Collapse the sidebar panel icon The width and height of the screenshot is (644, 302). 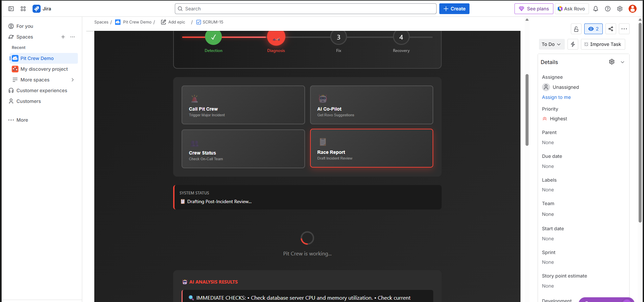(11, 9)
